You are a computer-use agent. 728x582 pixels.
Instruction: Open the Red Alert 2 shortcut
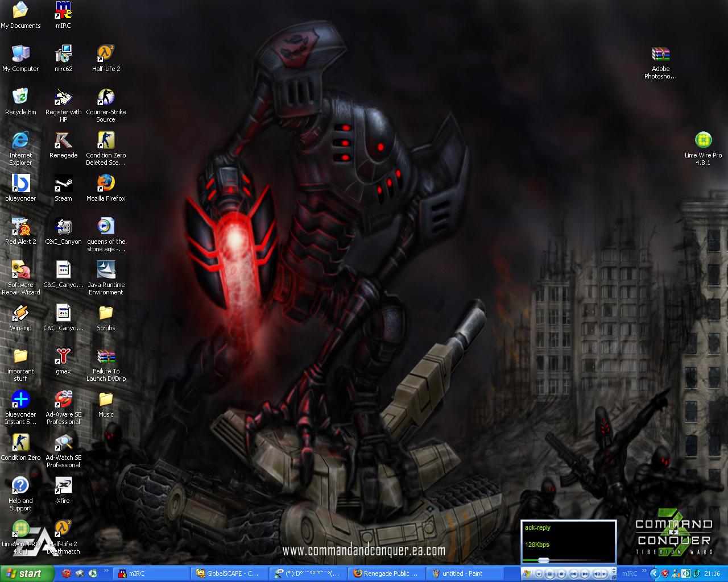(20, 227)
